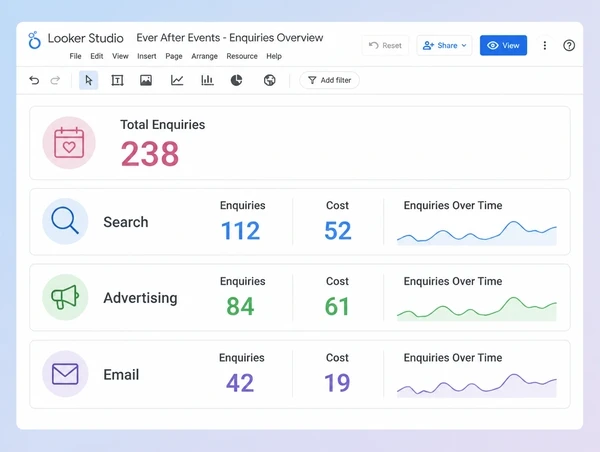This screenshot has height=452, width=600.
Task: Open the Page menu
Action: click(174, 56)
